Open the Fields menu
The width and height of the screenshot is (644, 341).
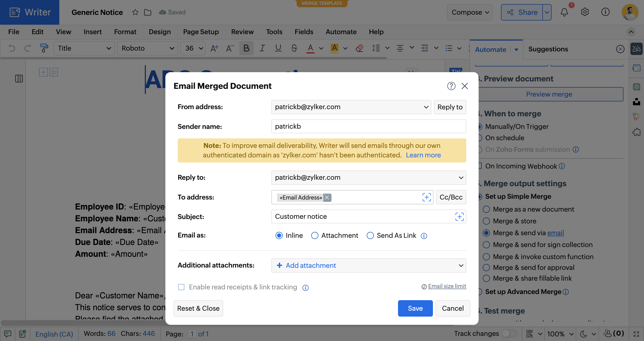pos(304,32)
